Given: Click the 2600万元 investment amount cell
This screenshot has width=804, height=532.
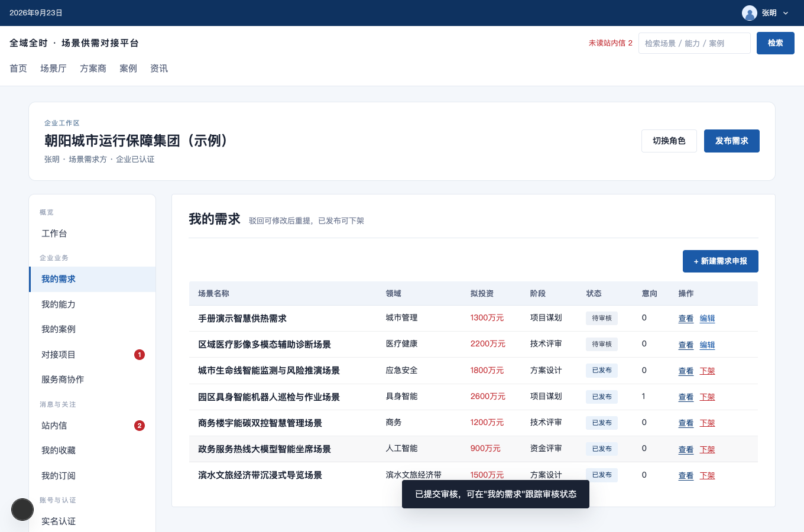Looking at the screenshot, I should coord(488,397).
